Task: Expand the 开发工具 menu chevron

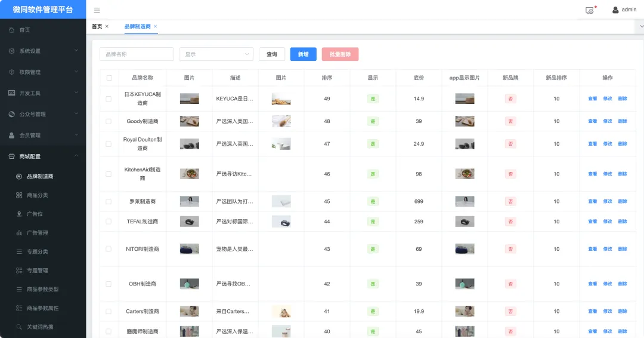Action: [x=76, y=93]
